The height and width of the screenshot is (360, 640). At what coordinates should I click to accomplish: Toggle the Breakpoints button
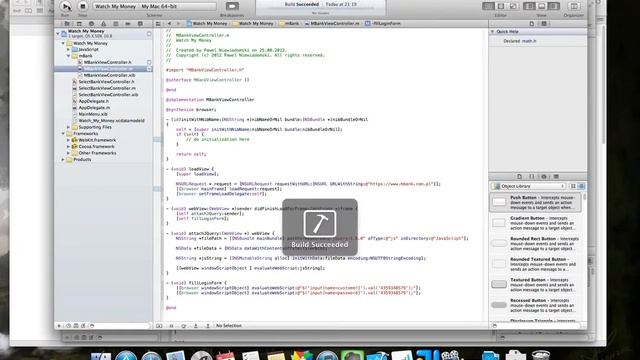232,6
